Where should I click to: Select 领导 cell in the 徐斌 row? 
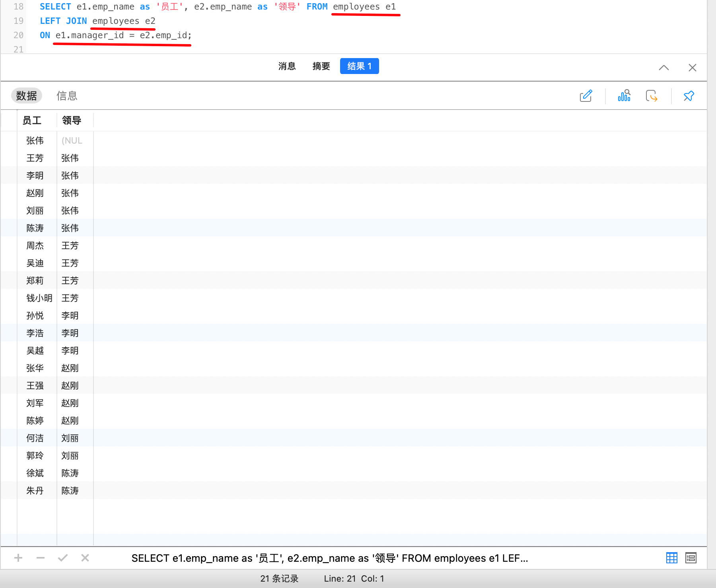(x=75, y=473)
